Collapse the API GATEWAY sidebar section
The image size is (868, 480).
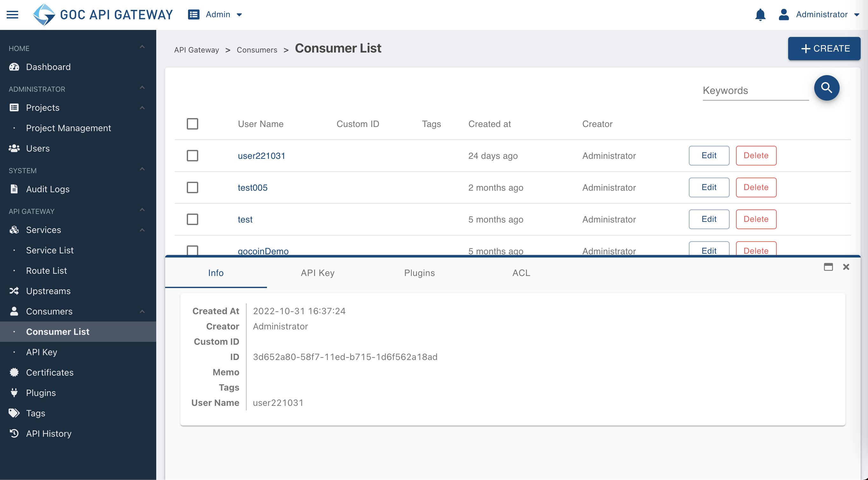click(142, 210)
